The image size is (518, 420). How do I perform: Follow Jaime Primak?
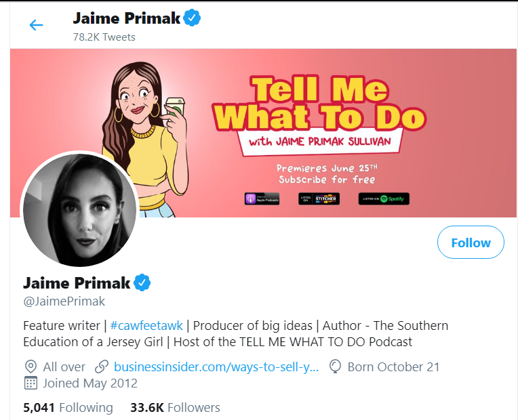[x=471, y=243]
